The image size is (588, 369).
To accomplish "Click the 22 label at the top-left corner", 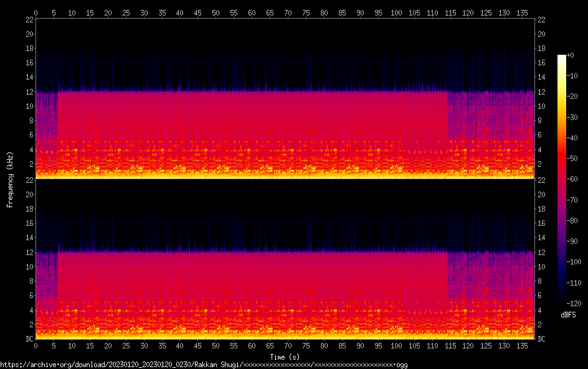I will pos(28,19).
